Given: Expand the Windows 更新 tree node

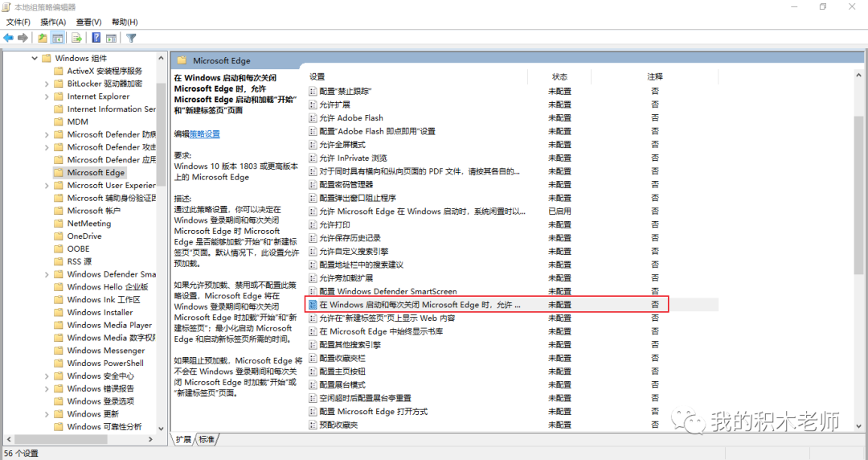Looking at the screenshot, I should [x=47, y=414].
